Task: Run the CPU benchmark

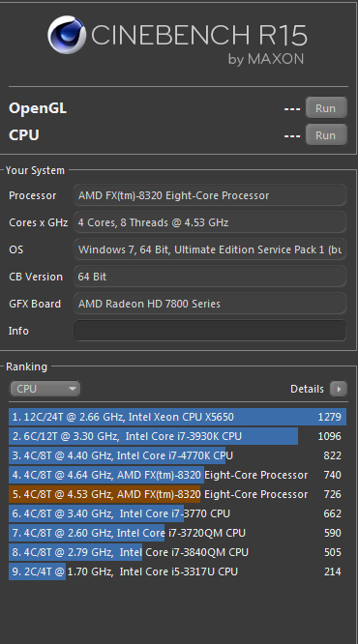Action: (x=326, y=135)
